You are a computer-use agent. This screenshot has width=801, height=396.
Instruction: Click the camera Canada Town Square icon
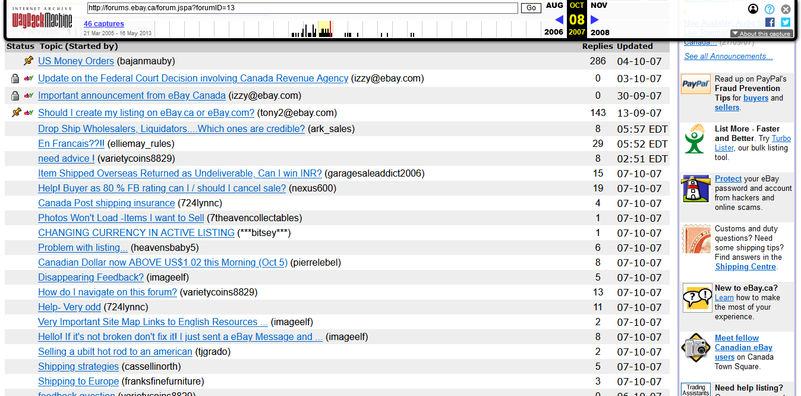point(697,347)
